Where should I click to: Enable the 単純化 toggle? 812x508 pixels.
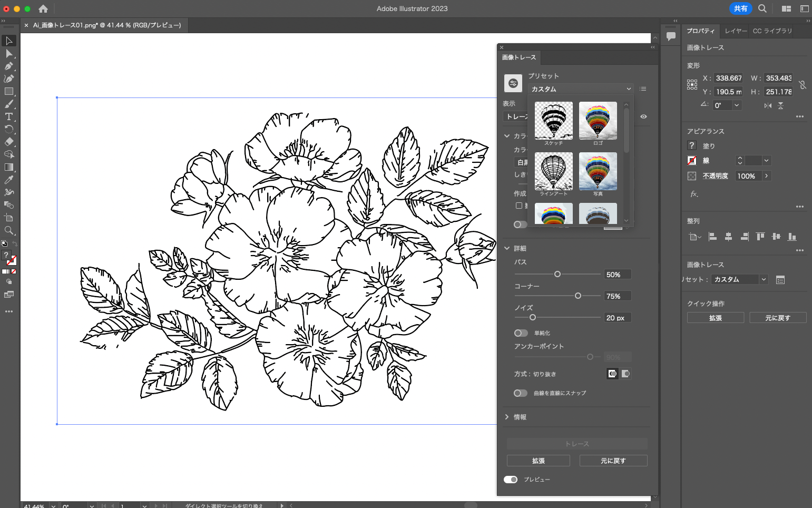click(521, 333)
